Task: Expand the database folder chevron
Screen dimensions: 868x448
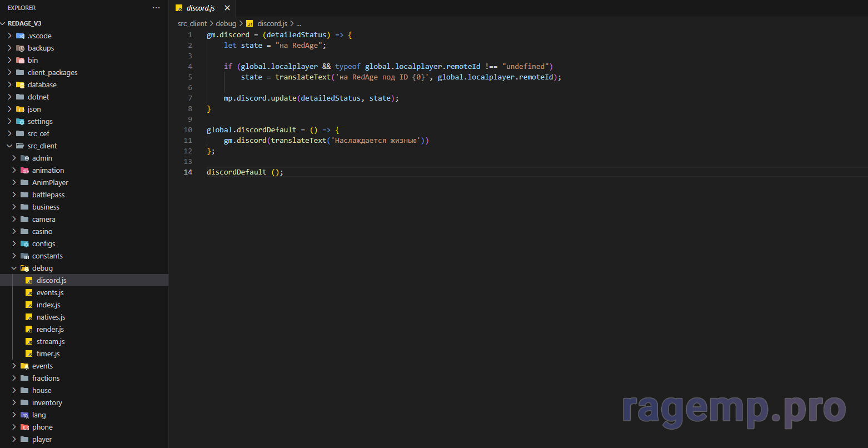Action: [9, 84]
